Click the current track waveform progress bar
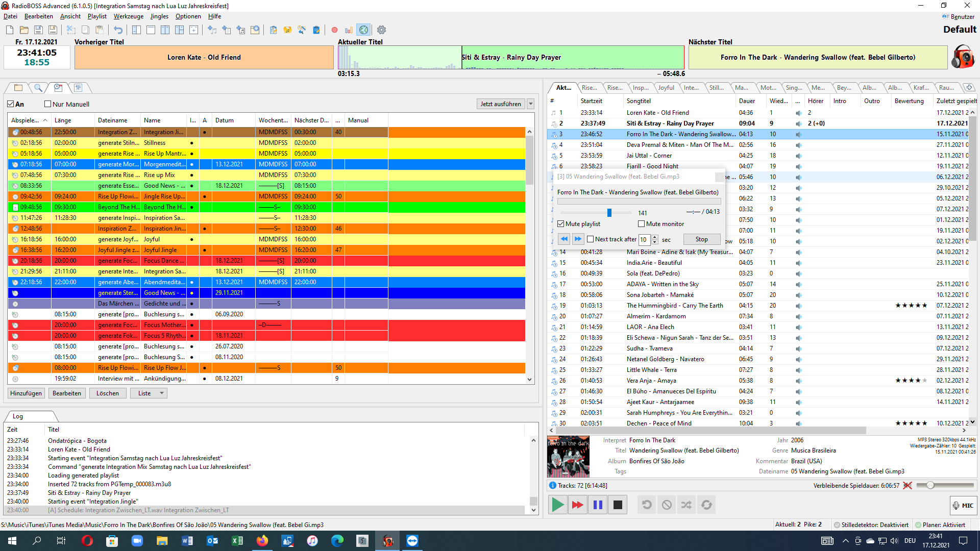This screenshot has height=551, width=980. (x=511, y=57)
